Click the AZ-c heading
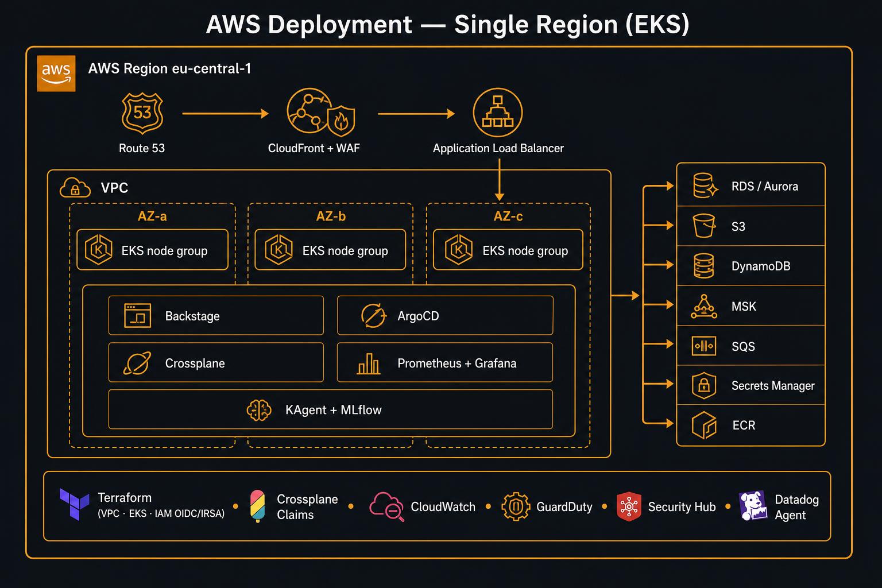The width and height of the screenshot is (882, 588). click(x=508, y=216)
